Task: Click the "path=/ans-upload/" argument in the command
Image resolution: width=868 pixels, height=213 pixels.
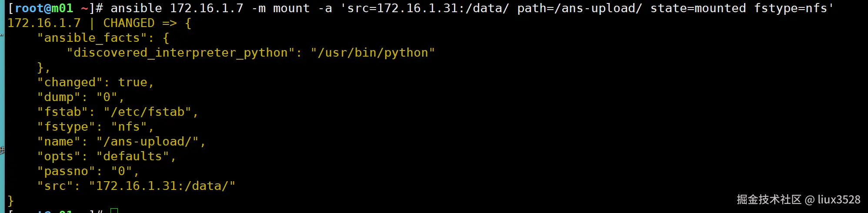Action: (x=579, y=8)
